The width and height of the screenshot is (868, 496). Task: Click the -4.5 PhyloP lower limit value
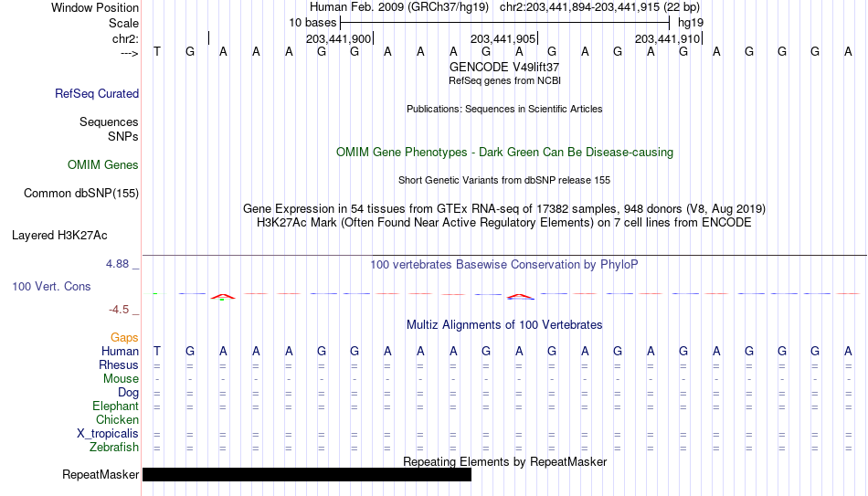pyautogui.click(x=119, y=310)
